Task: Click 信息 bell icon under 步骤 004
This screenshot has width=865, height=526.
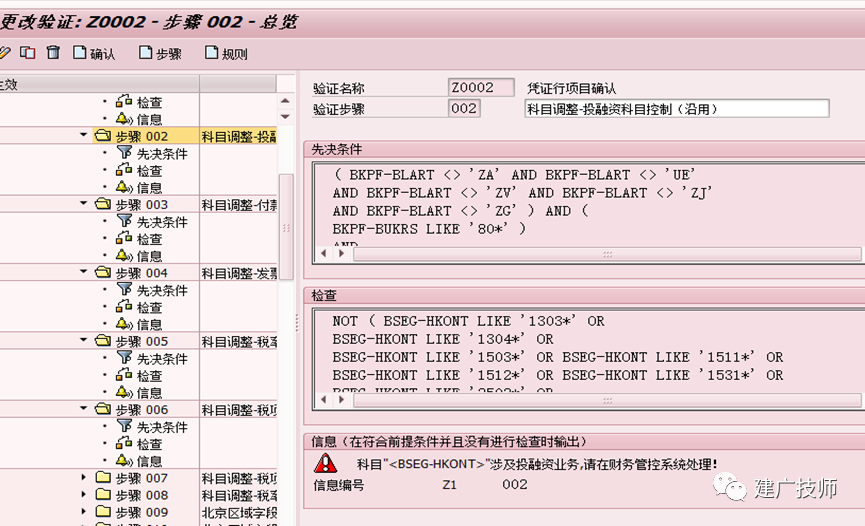Action: [124, 323]
